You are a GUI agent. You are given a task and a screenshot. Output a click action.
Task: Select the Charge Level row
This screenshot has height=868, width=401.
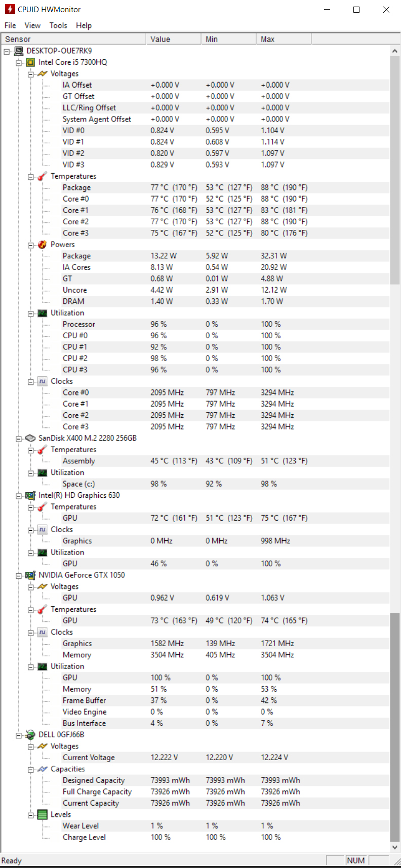coord(84,838)
